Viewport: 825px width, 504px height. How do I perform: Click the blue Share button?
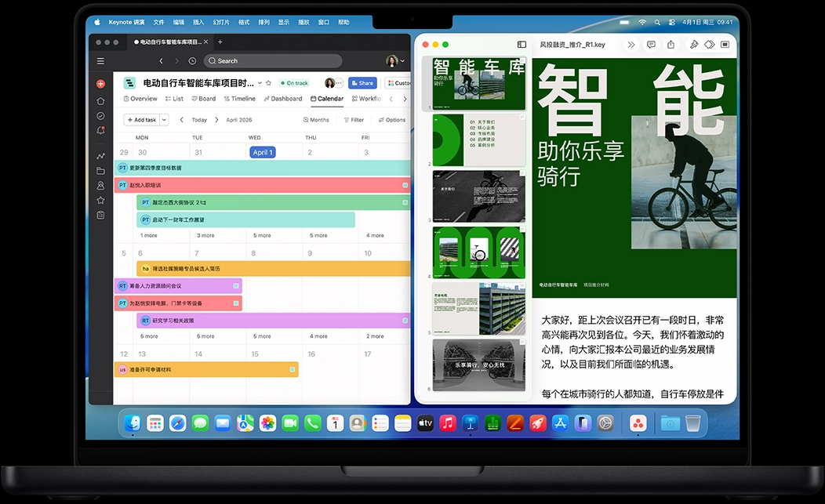point(362,82)
